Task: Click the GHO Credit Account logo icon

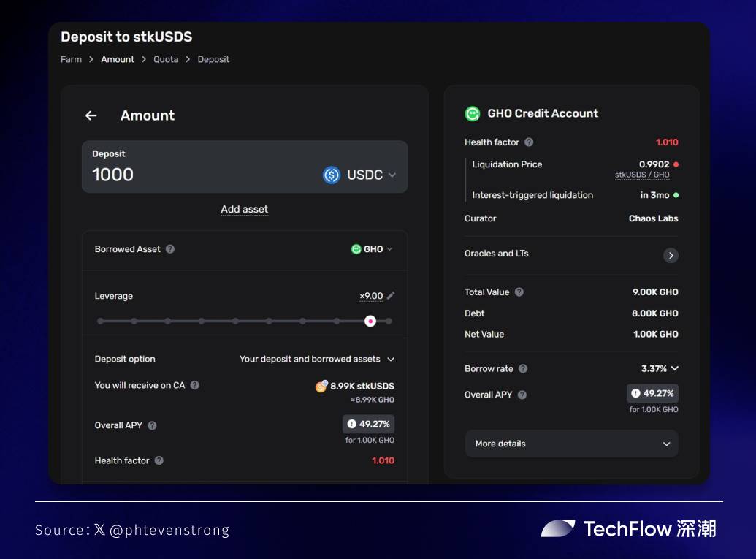Action: 473,114
